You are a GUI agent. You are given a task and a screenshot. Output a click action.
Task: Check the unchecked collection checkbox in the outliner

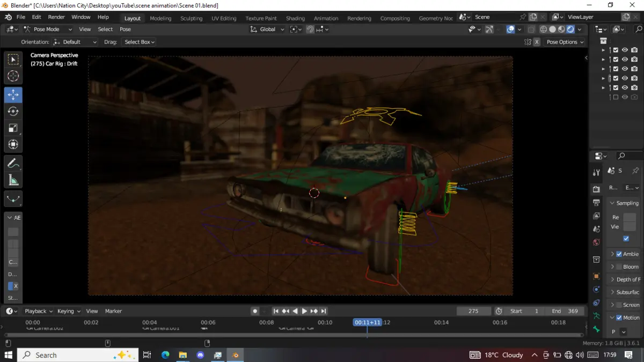pos(616,97)
